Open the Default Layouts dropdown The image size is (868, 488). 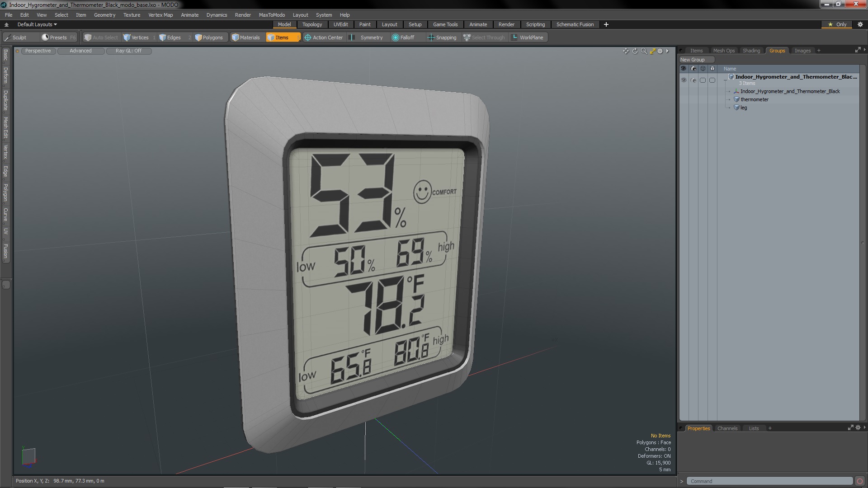tap(37, 24)
